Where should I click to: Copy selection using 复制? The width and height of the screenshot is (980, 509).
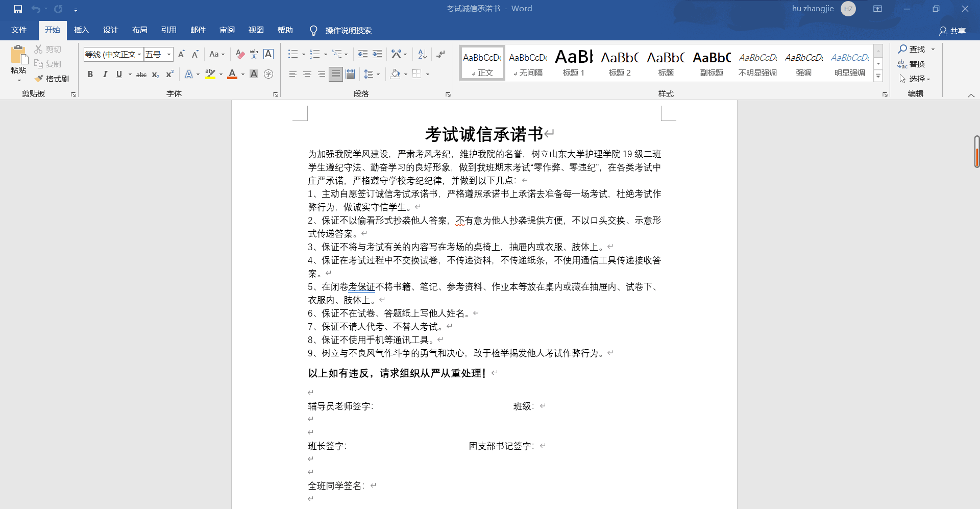[x=48, y=64]
